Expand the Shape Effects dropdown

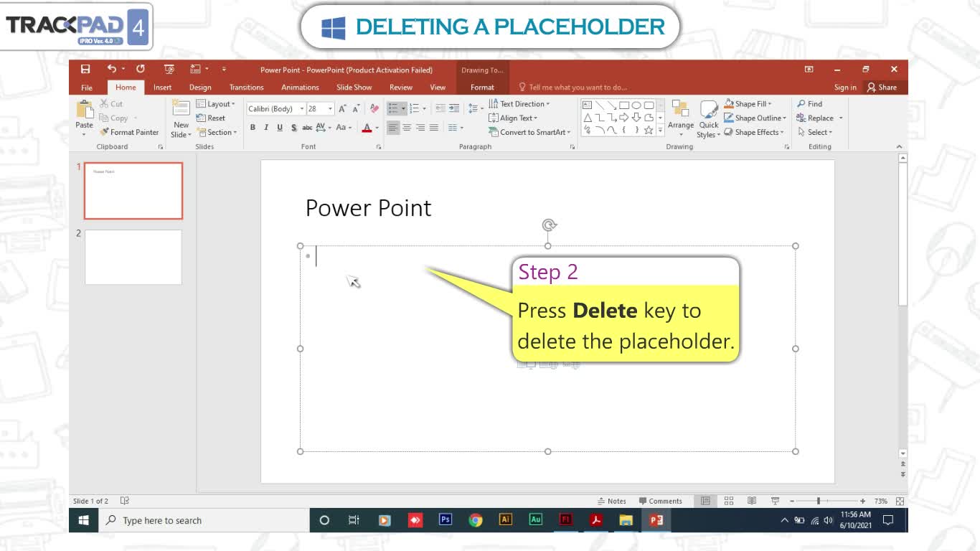755,132
